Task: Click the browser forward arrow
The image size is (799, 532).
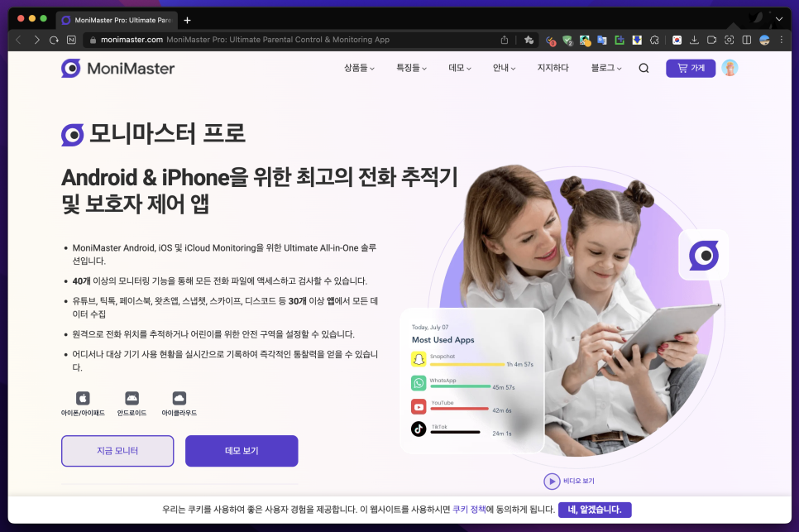Action: (36, 40)
